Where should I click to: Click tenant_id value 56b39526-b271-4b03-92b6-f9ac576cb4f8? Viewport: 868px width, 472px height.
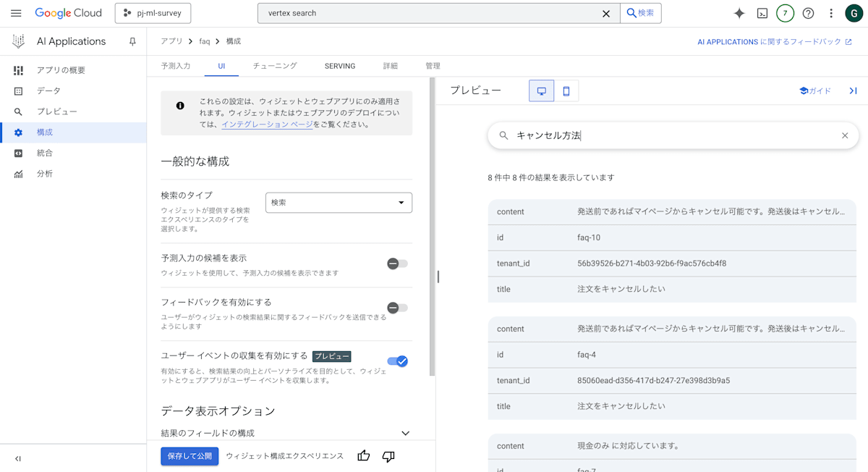[652, 264]
